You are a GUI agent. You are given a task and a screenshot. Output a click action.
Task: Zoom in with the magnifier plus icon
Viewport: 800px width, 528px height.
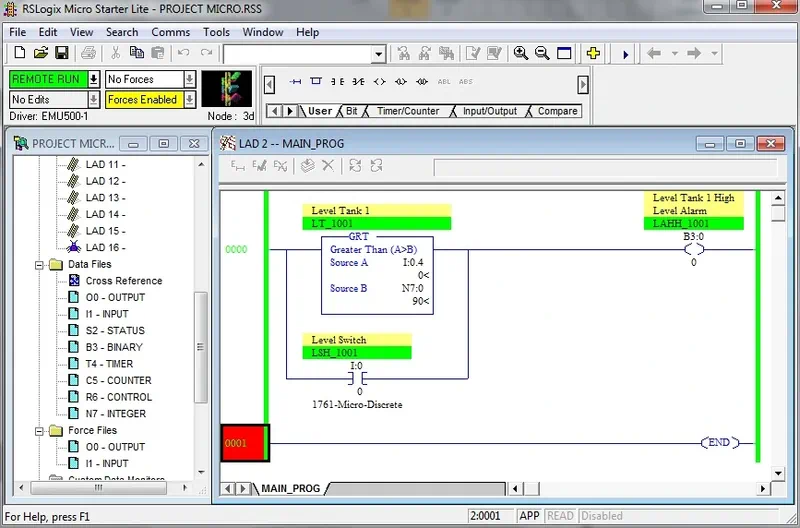pos(520,53)
